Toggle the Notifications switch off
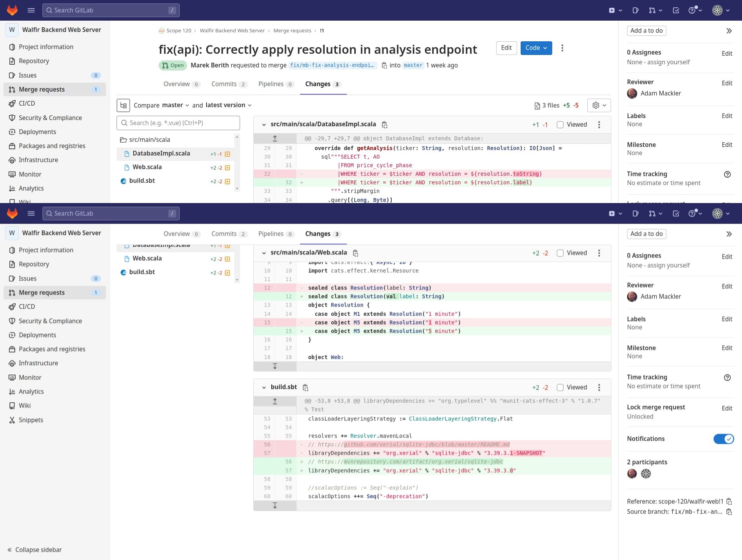 tap(724, 439)
